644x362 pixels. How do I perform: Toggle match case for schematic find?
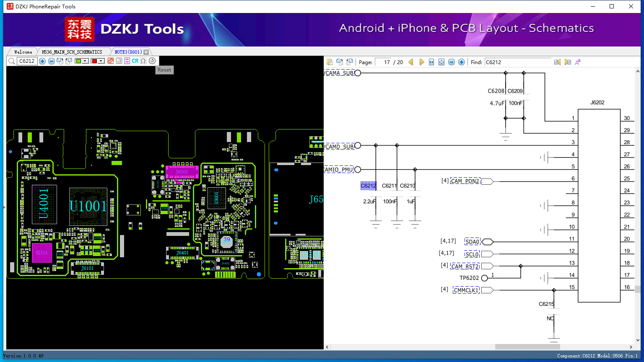tap(578, 62)
